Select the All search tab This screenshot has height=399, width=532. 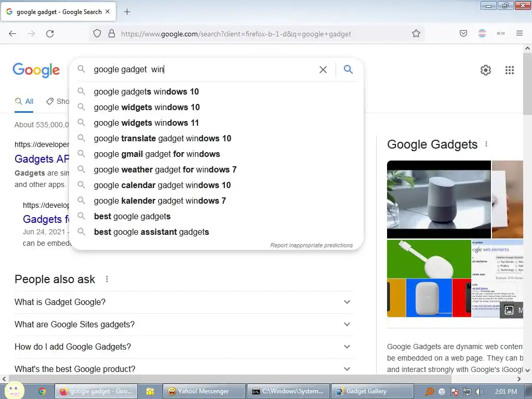24,101
